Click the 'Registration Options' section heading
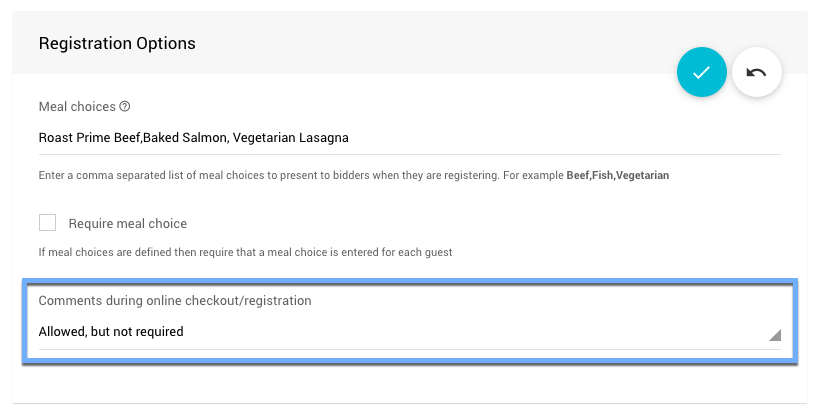The height and width of the screenshot is (414, 816). 116,44
